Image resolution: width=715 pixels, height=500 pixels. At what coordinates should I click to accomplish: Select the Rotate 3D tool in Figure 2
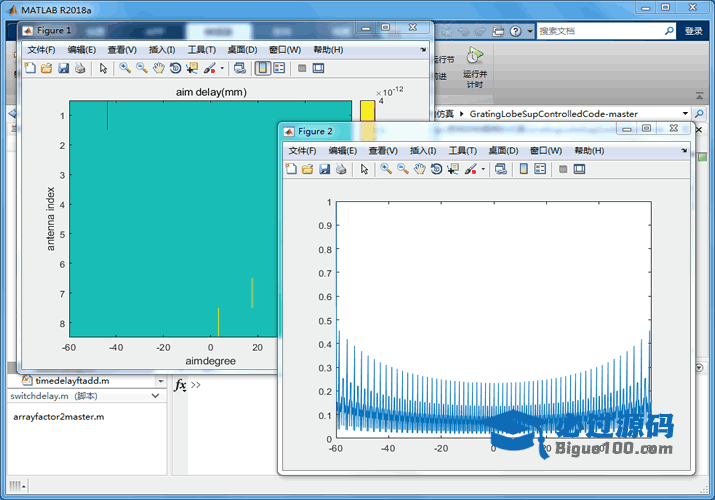coord(436,169)
